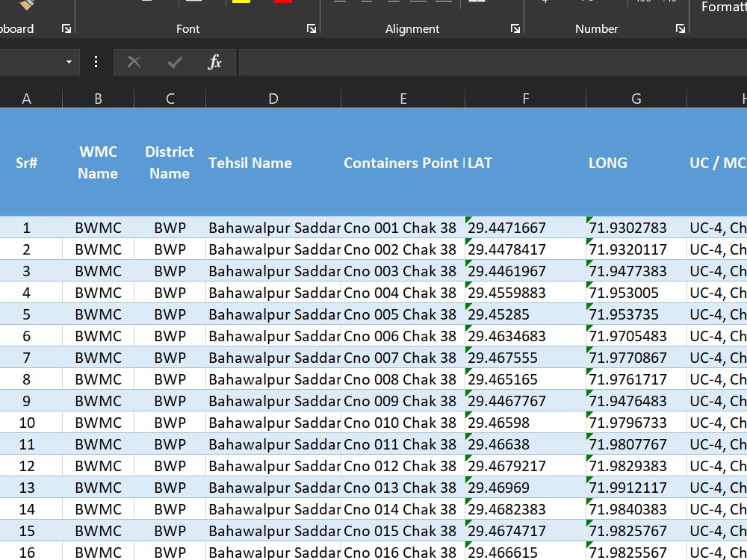Select the cell 'Cno 005 Chak 38'

403,314
